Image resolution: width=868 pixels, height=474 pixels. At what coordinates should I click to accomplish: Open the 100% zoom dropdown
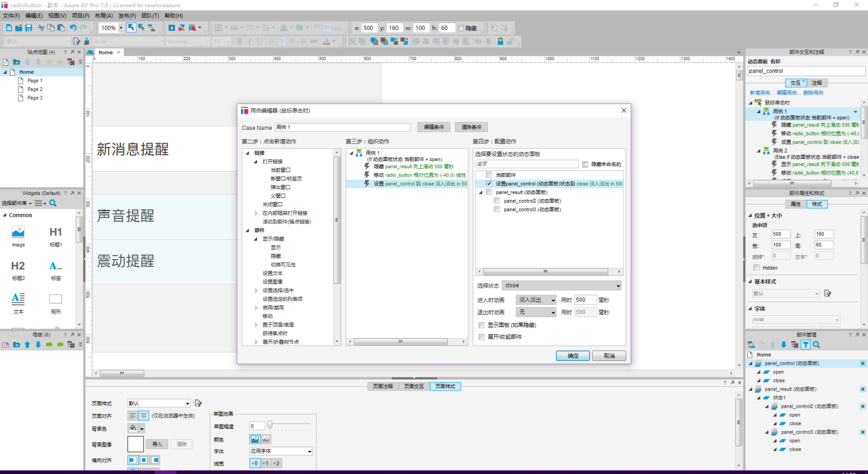click(x=121, y=28)
